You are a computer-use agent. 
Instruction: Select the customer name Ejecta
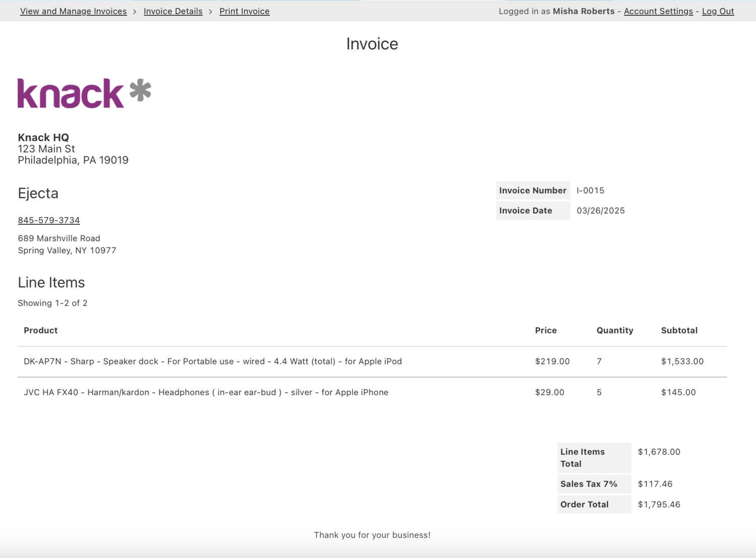38,193
